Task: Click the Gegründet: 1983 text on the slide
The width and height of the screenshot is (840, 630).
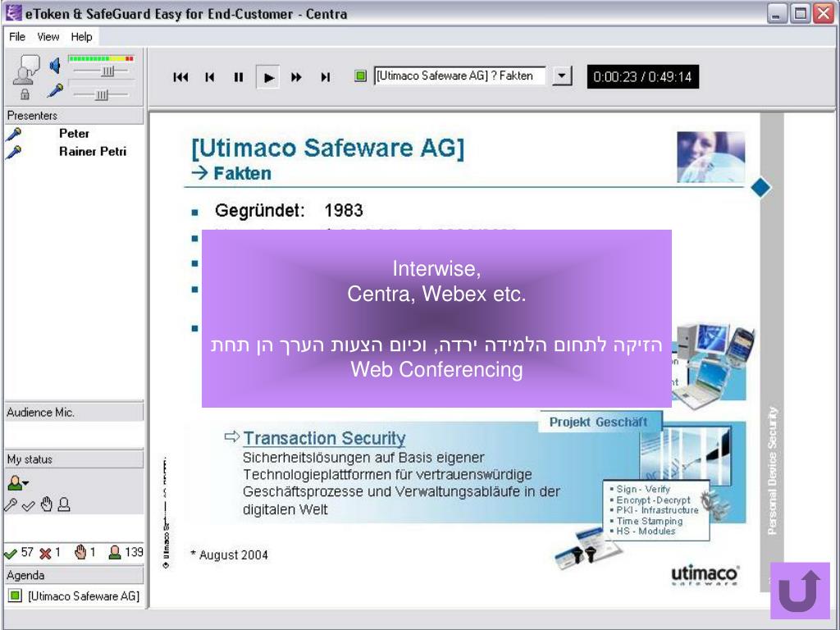Action: [289, 211]
